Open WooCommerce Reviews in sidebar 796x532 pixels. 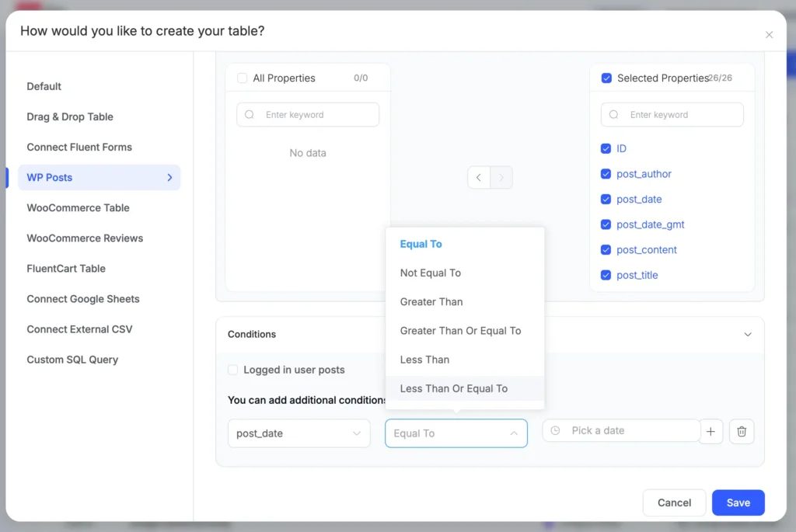(x=85, y=238)
